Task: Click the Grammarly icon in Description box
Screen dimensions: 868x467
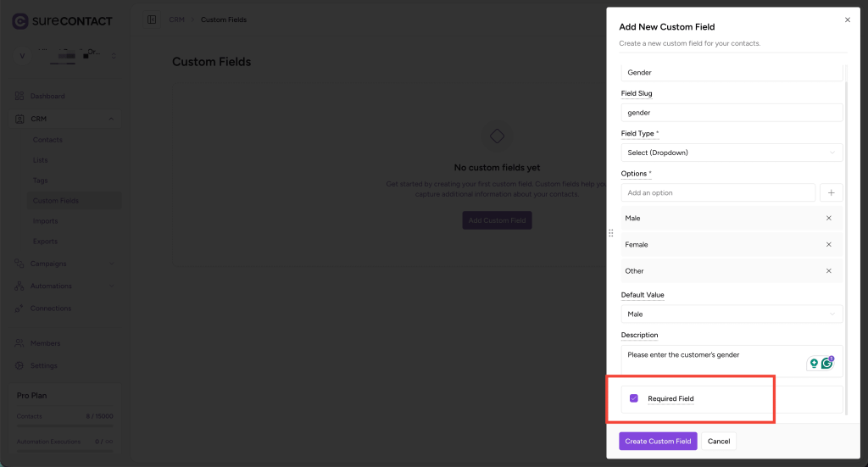Action: 826,364
